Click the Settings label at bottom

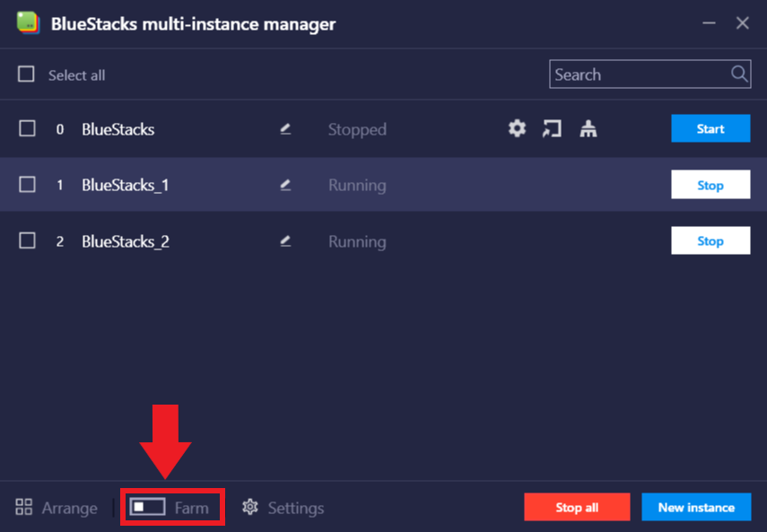pos(296,509)
